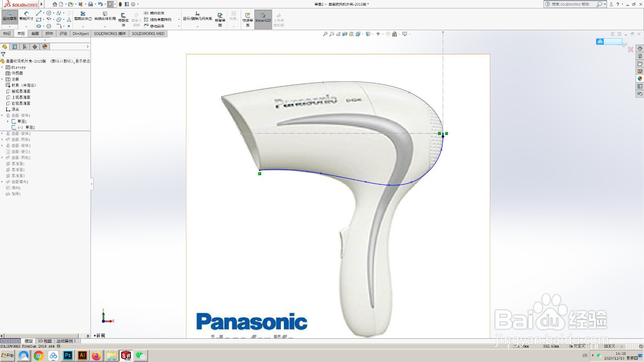The width and height of the screenshot is (644, 362).
Task: Expand the 曲面-剪裁1 node
Action: point(2,140)
